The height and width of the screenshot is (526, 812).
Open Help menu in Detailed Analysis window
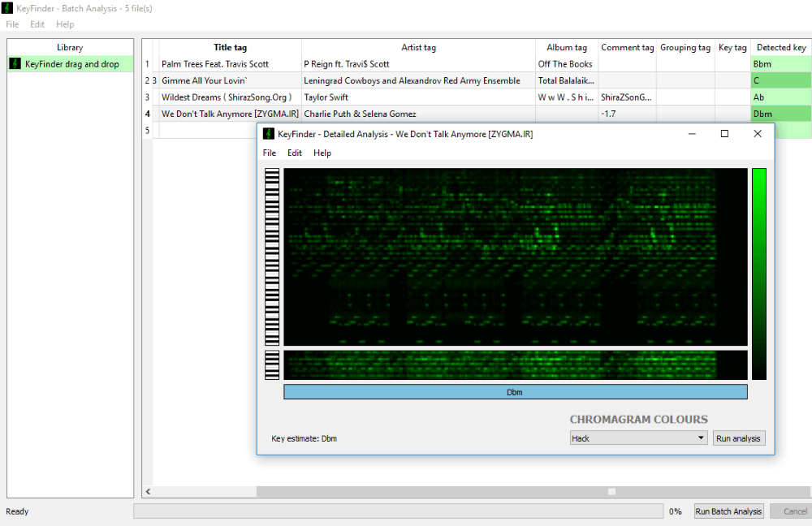322,153
